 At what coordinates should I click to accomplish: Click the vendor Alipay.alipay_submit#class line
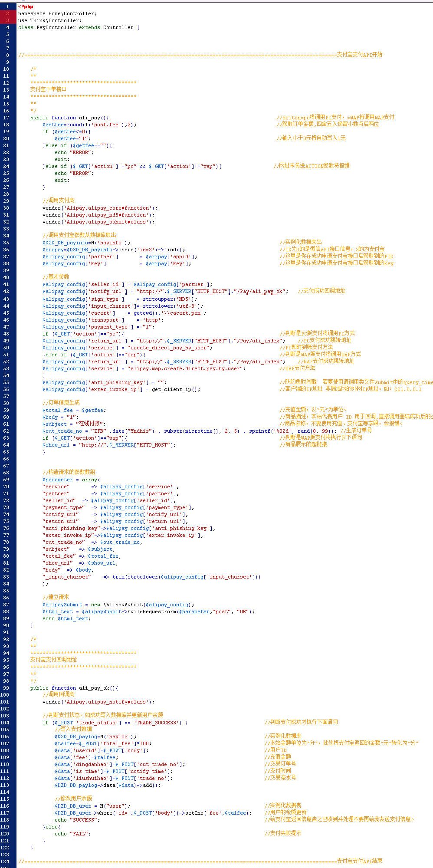98,222
